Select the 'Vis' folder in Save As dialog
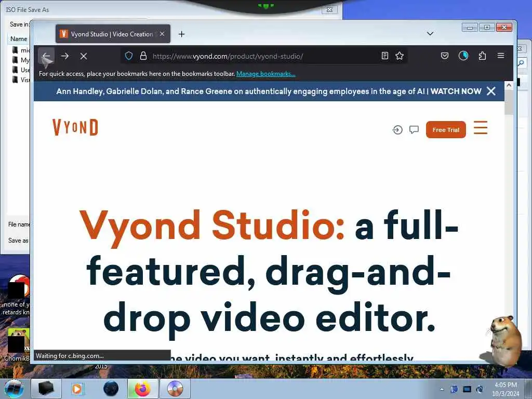 [x=21, y=79]
